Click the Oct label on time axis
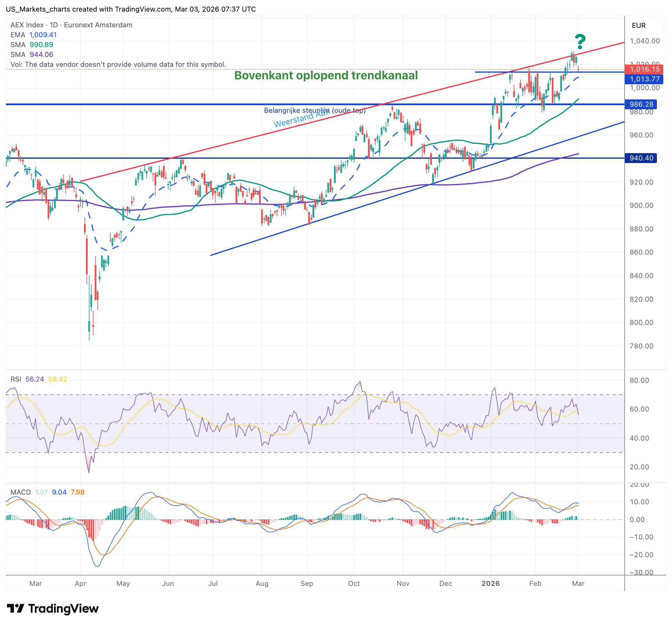The height and width of the screenshot is (626, 672). point(354,583)
